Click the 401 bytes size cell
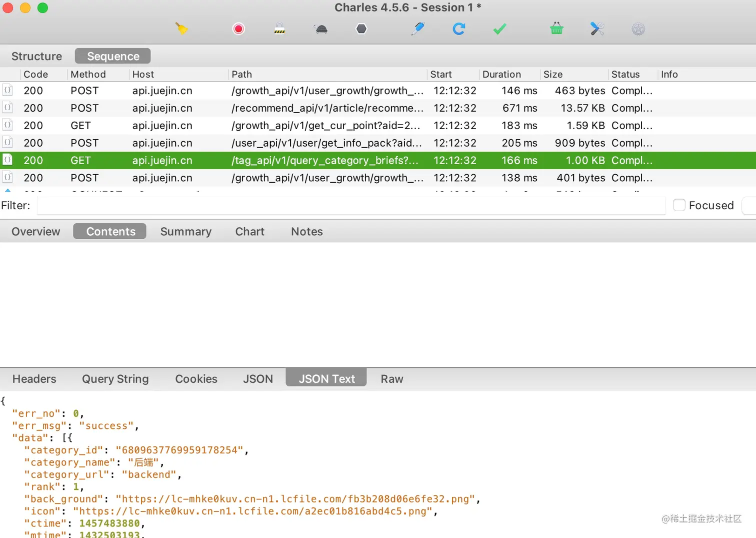This screenshot has width=756, height=538. 581,178
